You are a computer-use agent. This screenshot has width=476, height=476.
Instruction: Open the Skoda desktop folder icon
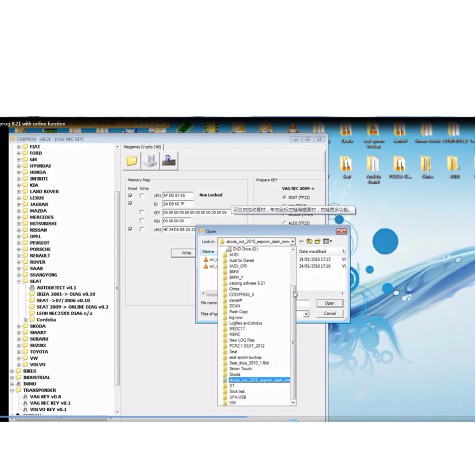pos(347,132)
